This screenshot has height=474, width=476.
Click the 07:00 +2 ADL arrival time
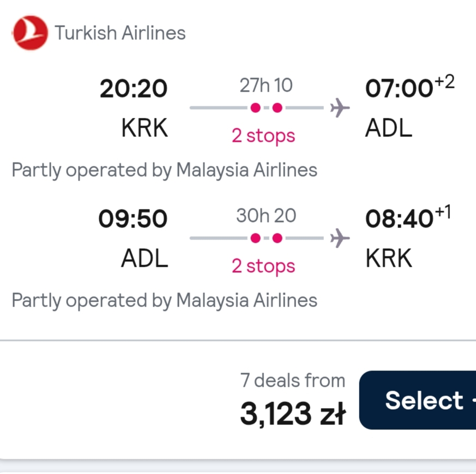[x=410, y=87]
